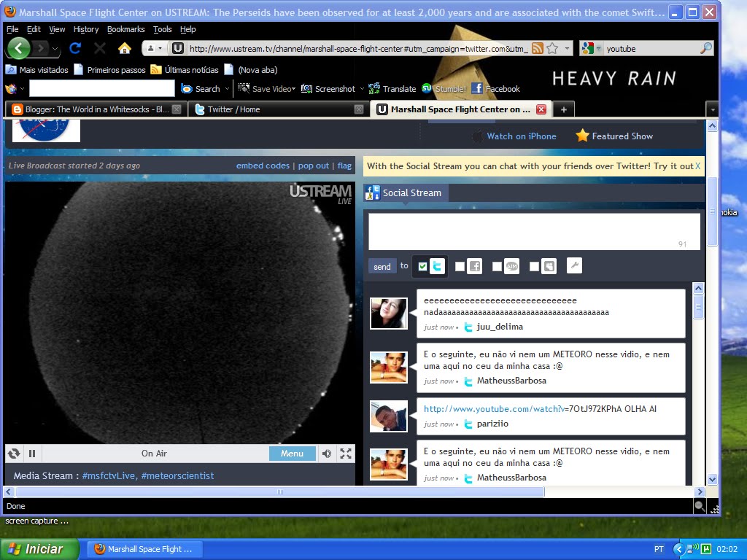Screen dimensions: 747x560
Task: Click pariziio's avatar thumbnail
Action: click(389, 416)
